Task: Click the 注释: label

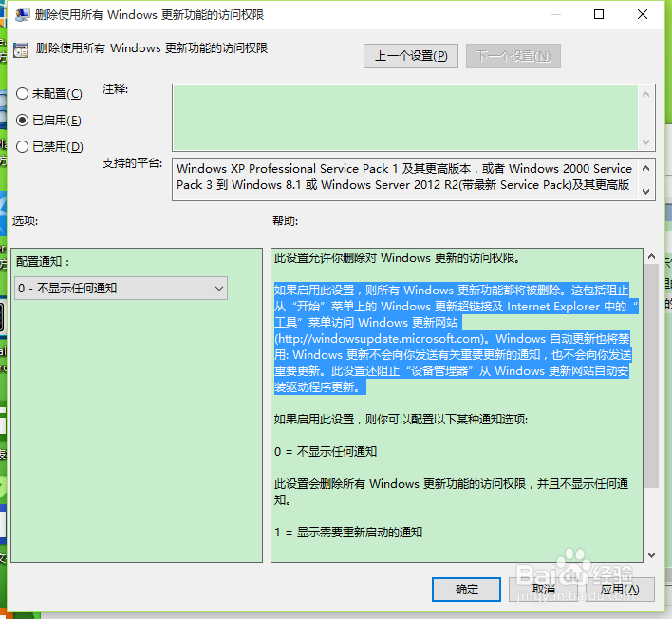Action: [115, 88]
